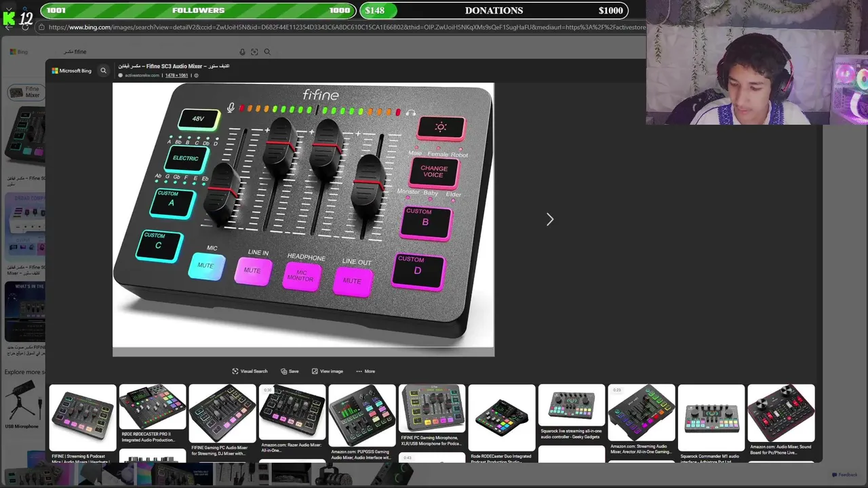Click the voice search microphone icon
The width and height of the screenshot is (868, 488).
pos(242,52)
